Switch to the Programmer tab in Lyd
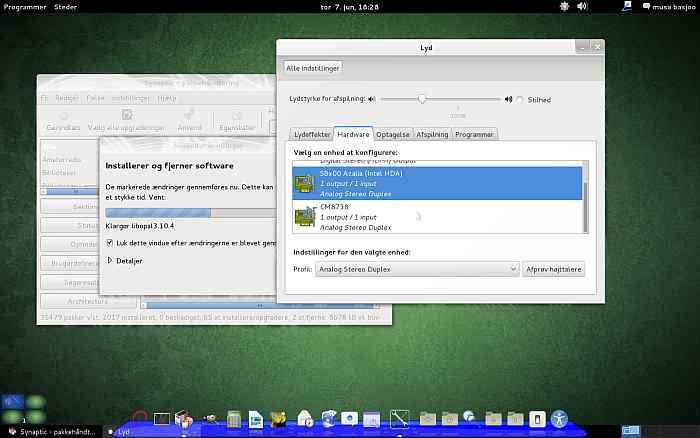Image resolution: width=700 pixels, height=438 pixels. pyautogui.click(x=474, y=134)
